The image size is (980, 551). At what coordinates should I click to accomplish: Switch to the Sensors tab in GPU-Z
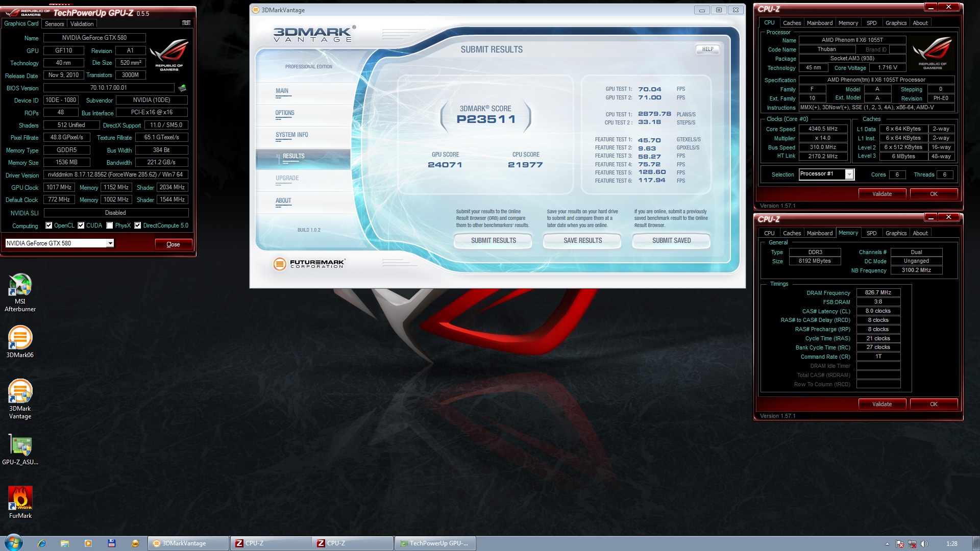coord(54,24)
